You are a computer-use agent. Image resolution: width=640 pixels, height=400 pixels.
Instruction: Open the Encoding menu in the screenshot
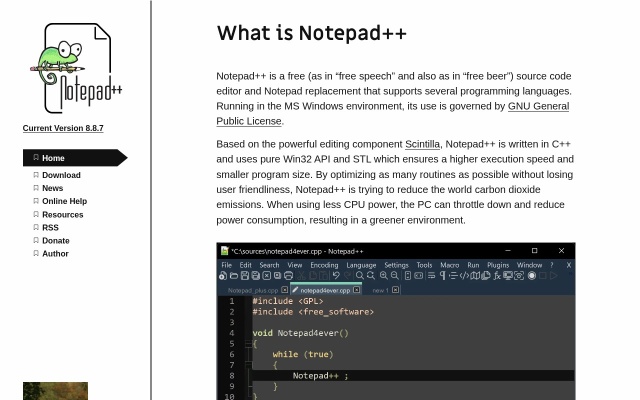(324, 265)
